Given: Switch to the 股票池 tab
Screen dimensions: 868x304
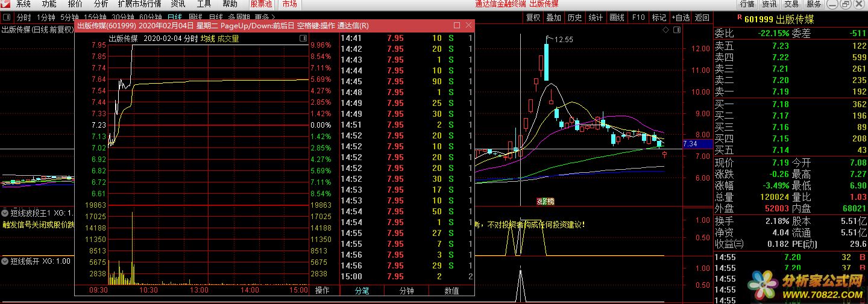Looking at the screenshot, I should coord(261,4).
